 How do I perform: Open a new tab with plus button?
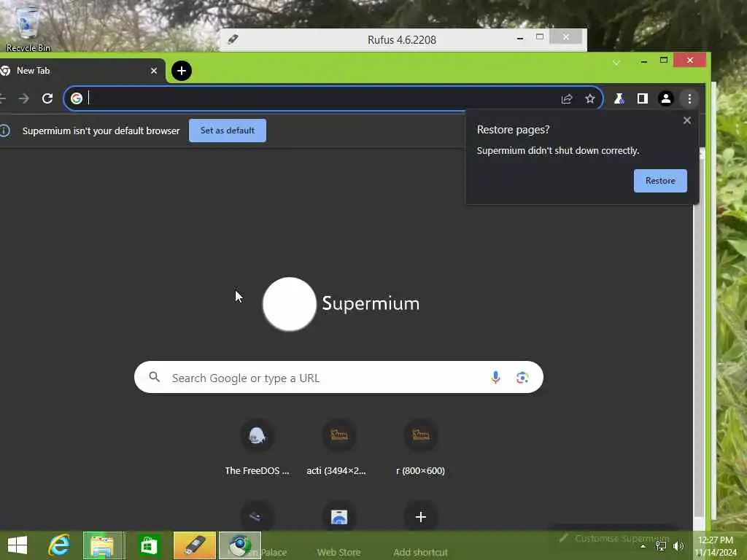click(182, 71)
